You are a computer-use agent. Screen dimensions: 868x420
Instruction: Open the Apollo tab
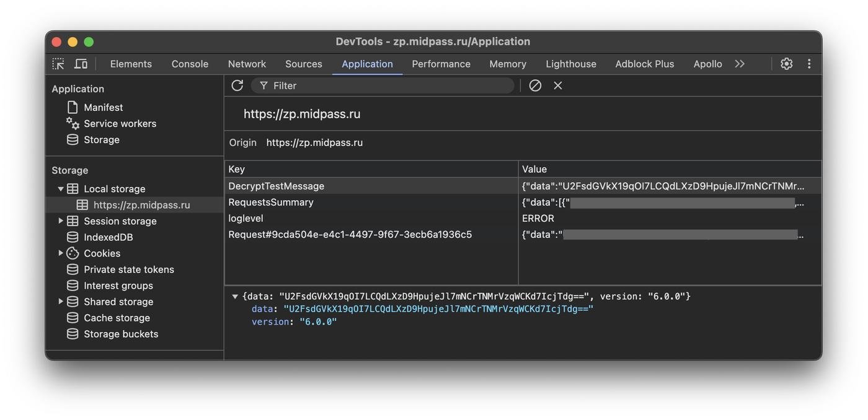(707, 64)
